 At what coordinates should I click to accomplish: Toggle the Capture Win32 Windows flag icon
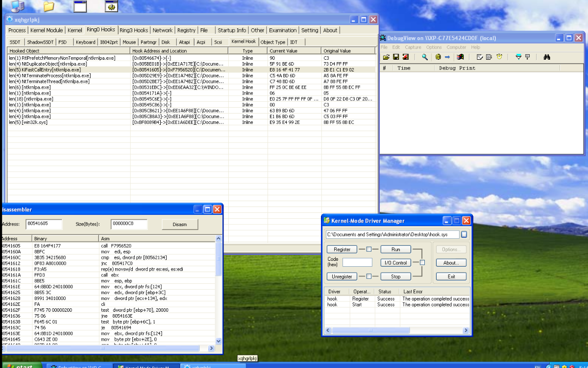pos(461,57)
